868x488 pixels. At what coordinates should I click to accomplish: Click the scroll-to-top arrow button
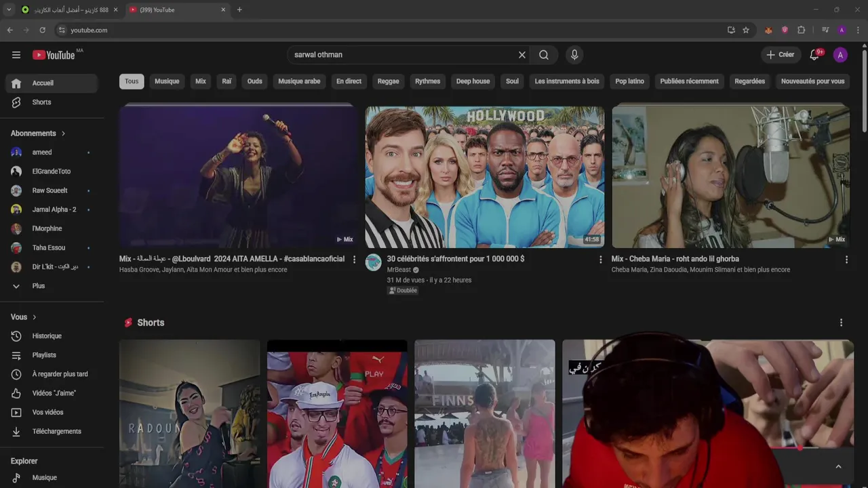838,466
